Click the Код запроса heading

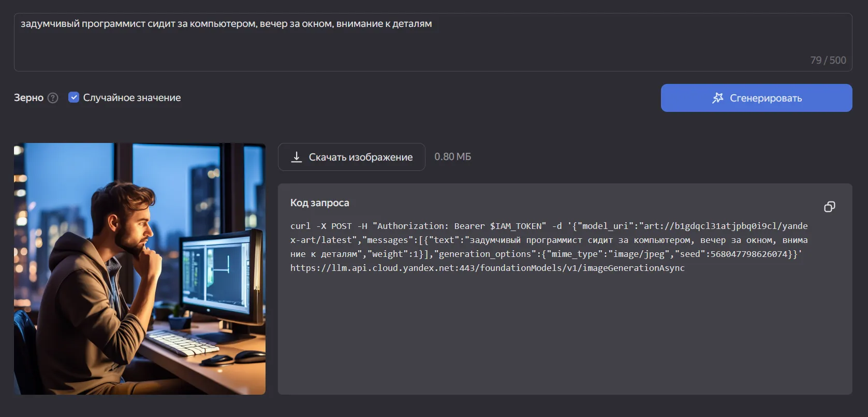point(319,203)
